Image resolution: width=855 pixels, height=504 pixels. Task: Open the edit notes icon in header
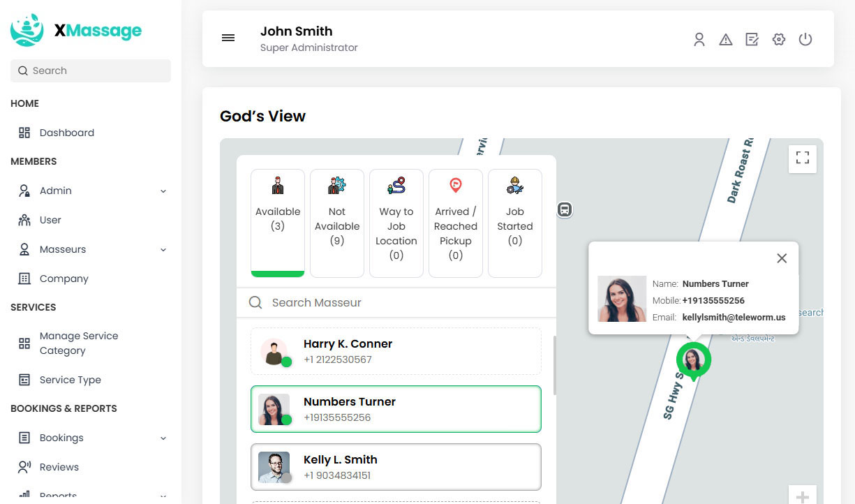click(752, 40)
